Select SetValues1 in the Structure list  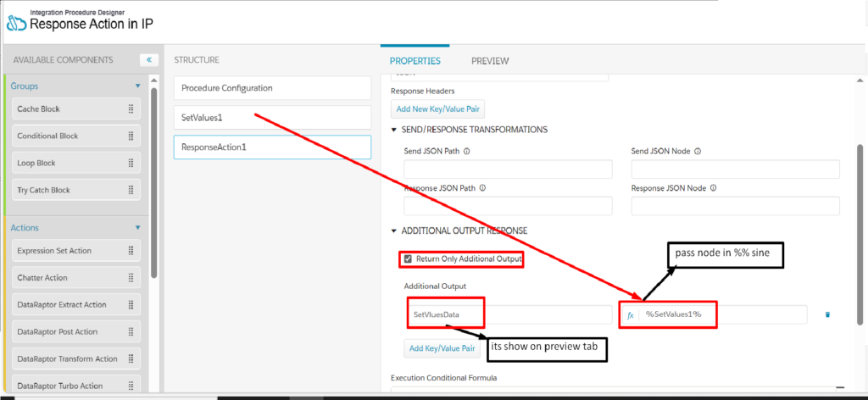[x=272, y=117]
